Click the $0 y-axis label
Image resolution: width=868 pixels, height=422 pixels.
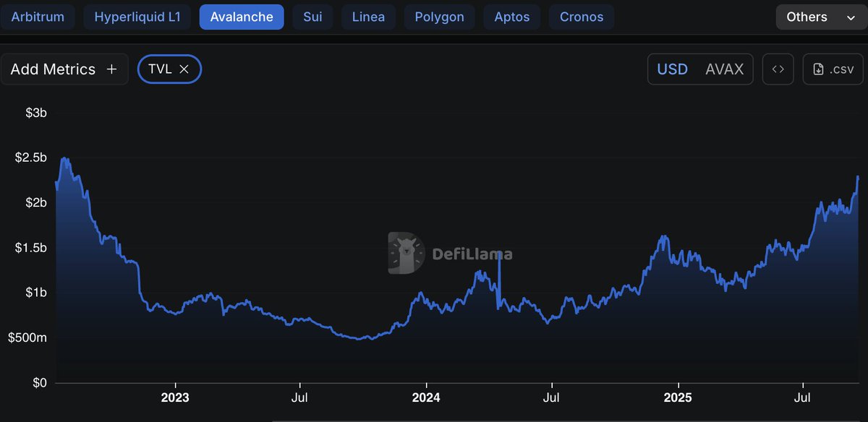coord(39,382)
